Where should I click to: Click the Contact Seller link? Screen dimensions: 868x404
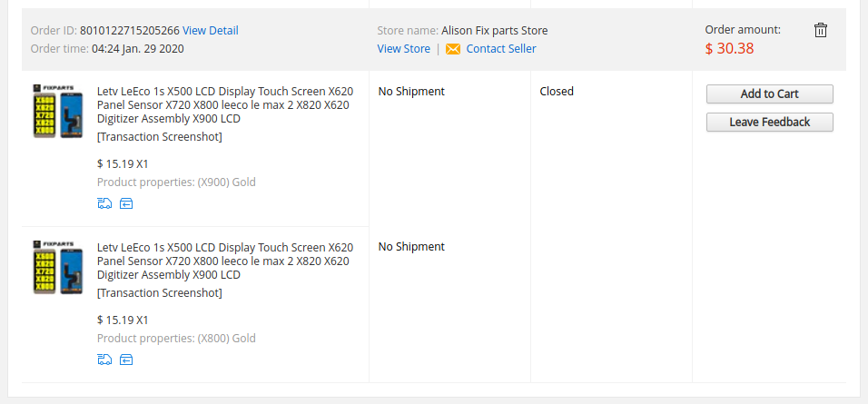501,49
